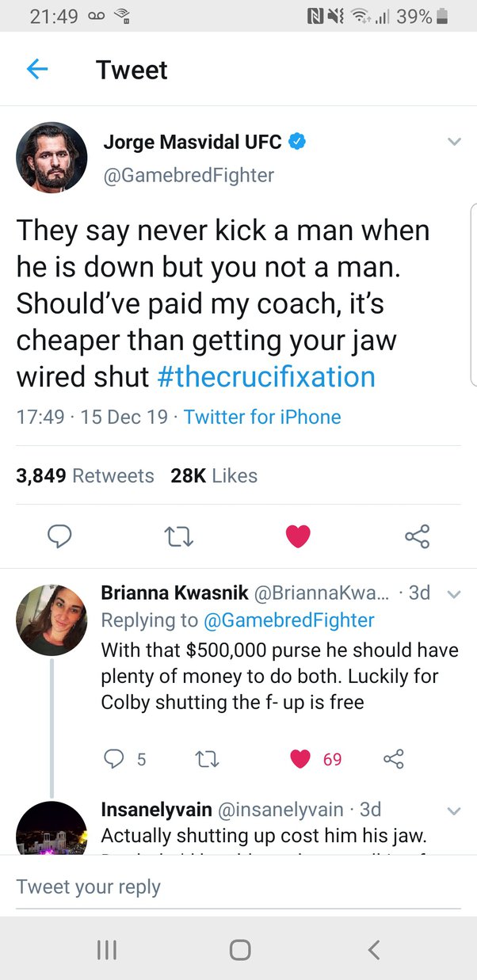The image size is (477, 980).
Task: Focus the 'Tweet your reply' field
Action: point(238,887)
